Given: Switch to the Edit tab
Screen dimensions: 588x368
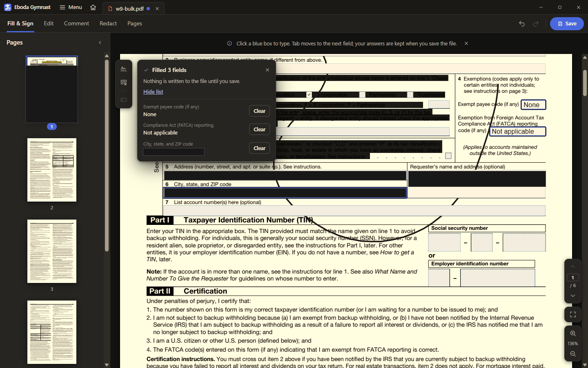Looking at the screenshot, I should point(49,24).
